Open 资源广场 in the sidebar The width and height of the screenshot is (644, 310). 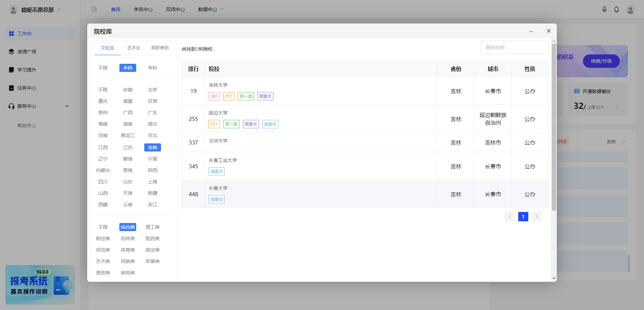tap(27, 52)
